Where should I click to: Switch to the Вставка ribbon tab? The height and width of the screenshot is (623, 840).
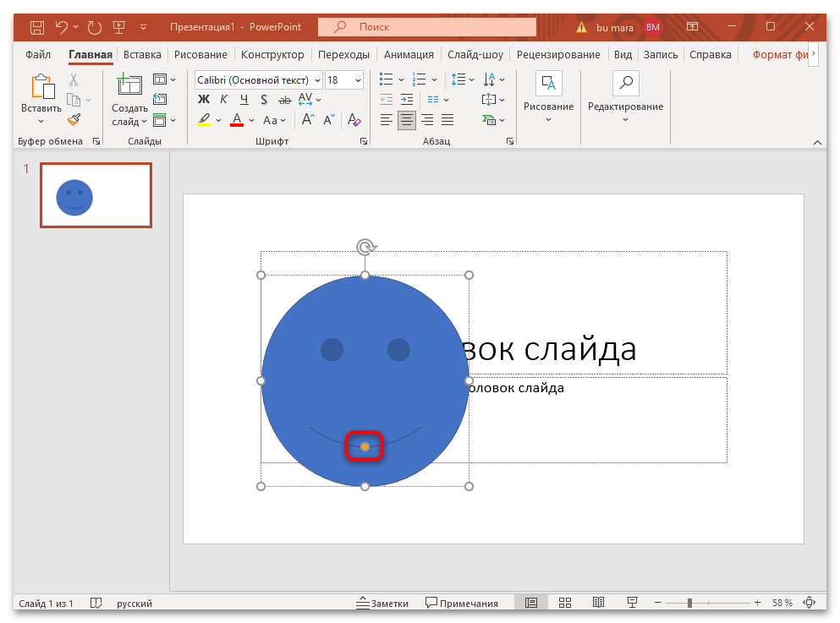point(142,55)
